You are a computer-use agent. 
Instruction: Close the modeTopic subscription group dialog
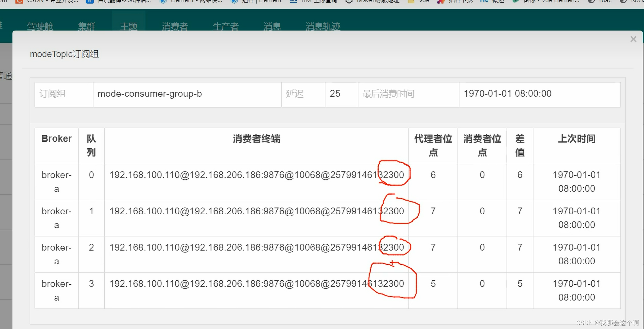(633, 39)
